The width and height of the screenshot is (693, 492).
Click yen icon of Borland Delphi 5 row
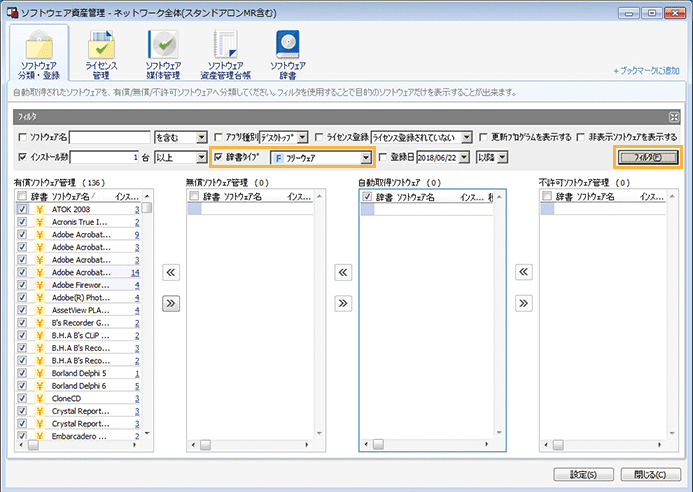point(40,373)
